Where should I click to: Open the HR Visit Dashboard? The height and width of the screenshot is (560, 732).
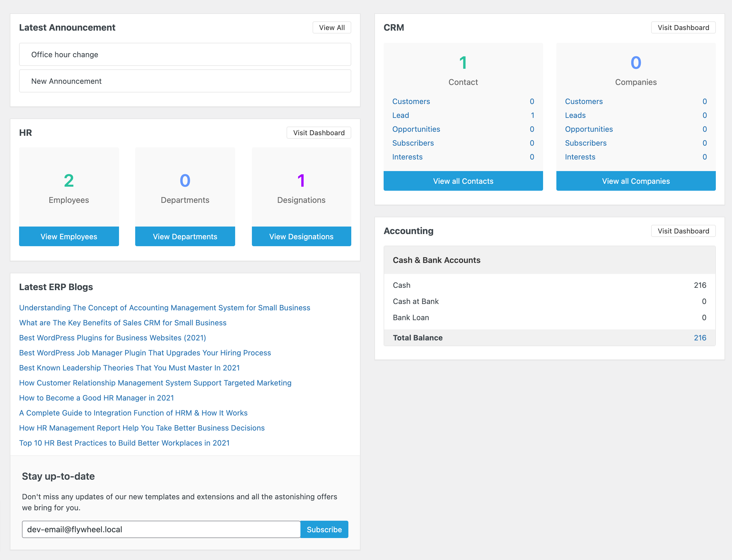[x=319, y=132]
